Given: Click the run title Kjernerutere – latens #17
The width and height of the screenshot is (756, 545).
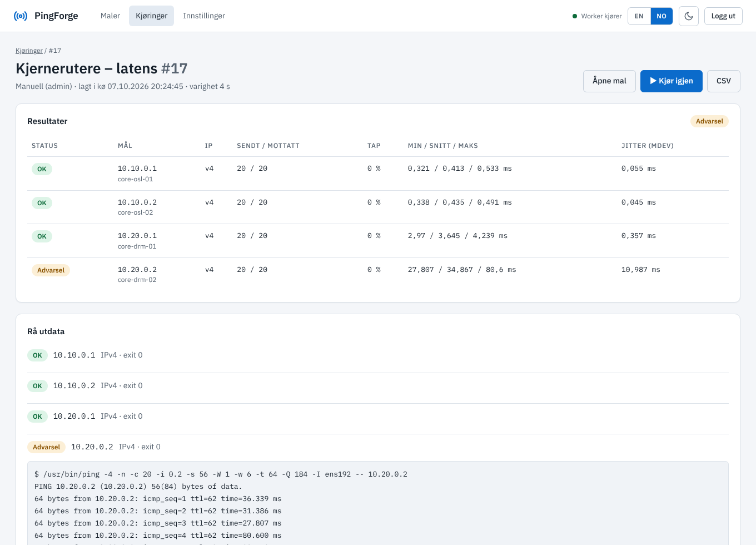Looking at the screenshot, I should click(x=102, y=68).
